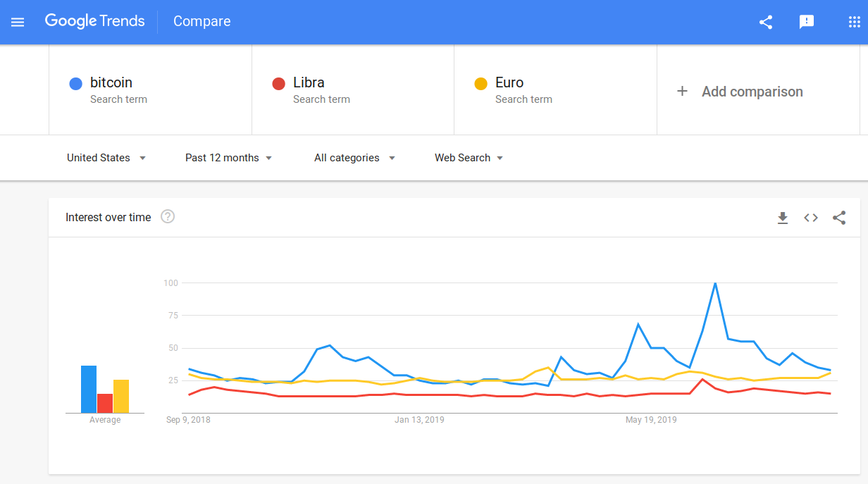
Task: Go to Google Trends home logo
Action: click(x=95, y=21)
